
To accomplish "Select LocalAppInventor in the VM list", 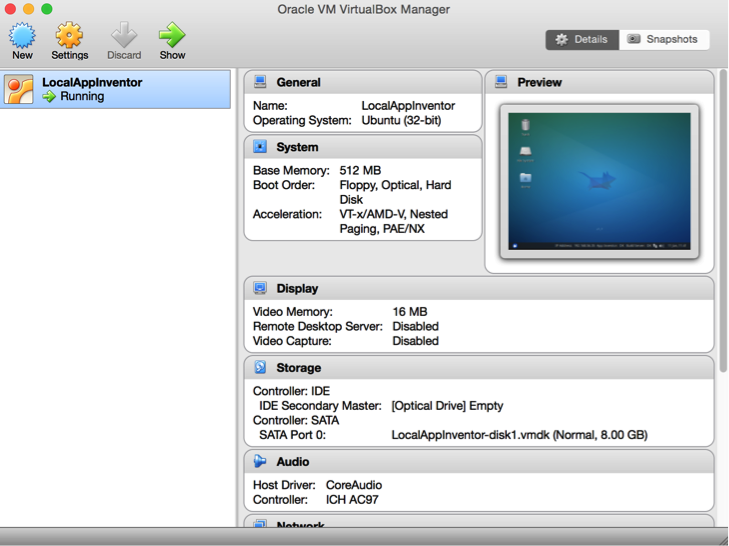I will [x=115, y=89].
